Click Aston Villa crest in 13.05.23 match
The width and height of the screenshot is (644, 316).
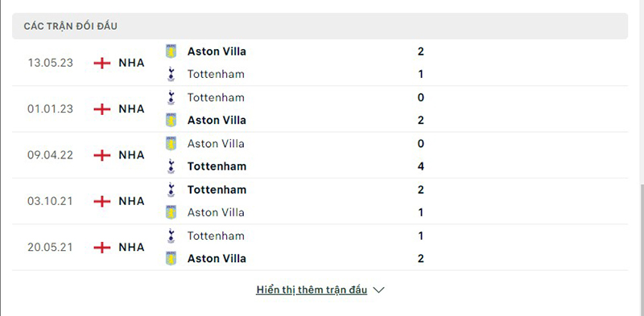click(171, 51)
